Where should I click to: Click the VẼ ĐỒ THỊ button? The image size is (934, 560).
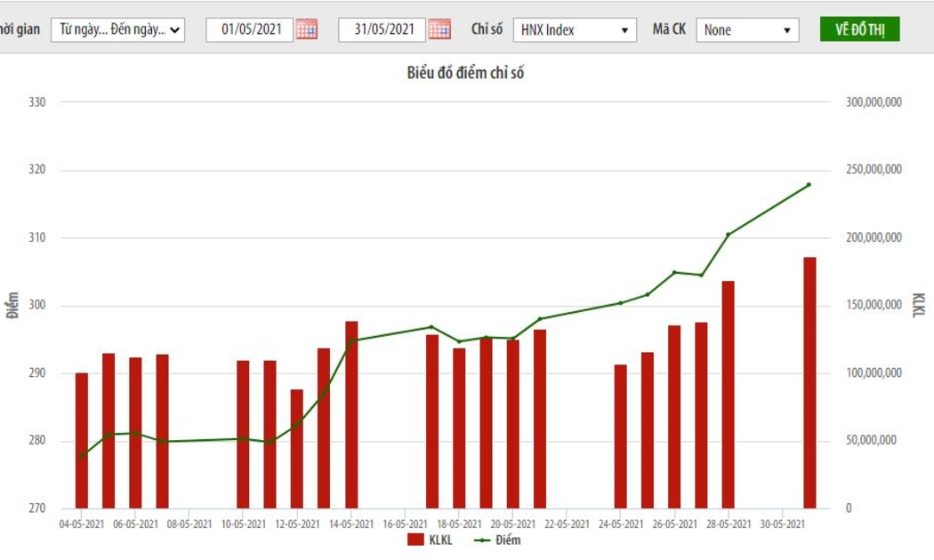pos(859,29)
